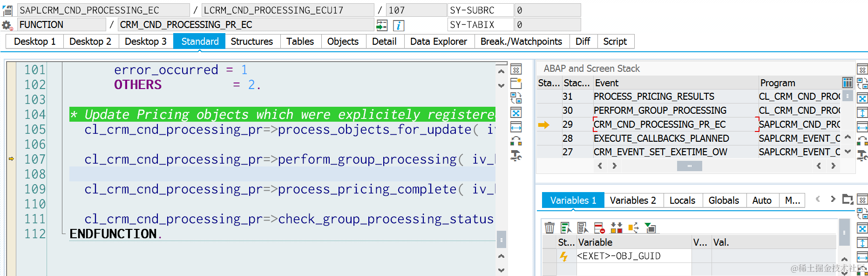The height and width of the screenshot is (276, 868).
Task: Click the navigate-to-current-statement icon with green arrow
Action: [382, 25]
